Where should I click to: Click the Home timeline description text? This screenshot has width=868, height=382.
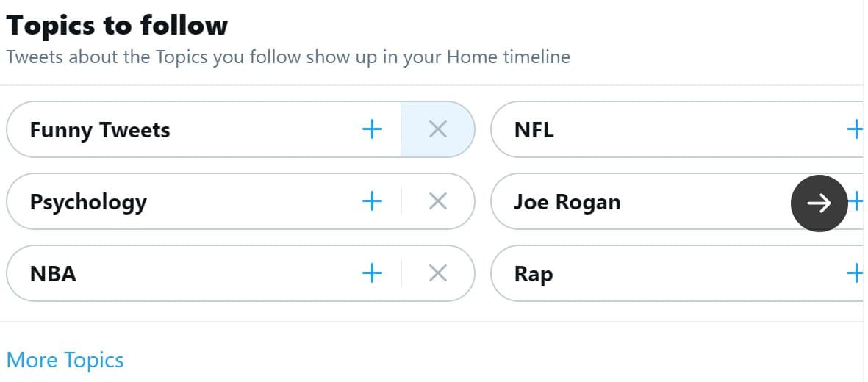288,57
